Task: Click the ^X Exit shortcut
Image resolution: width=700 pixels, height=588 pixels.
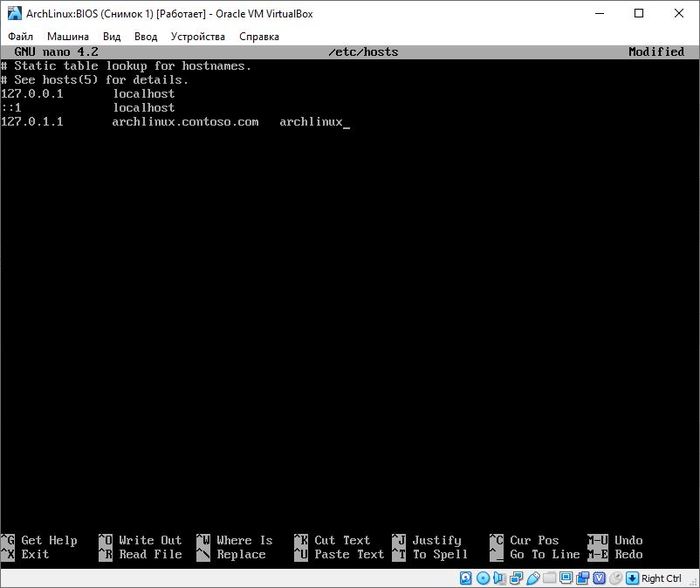Action: point(25,554)
